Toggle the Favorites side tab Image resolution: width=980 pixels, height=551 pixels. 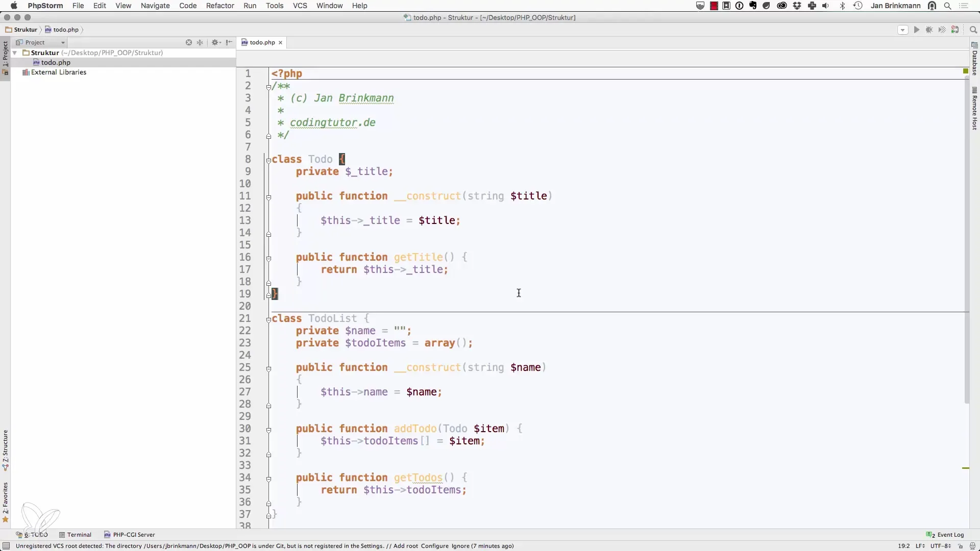(x=5, y=503)
